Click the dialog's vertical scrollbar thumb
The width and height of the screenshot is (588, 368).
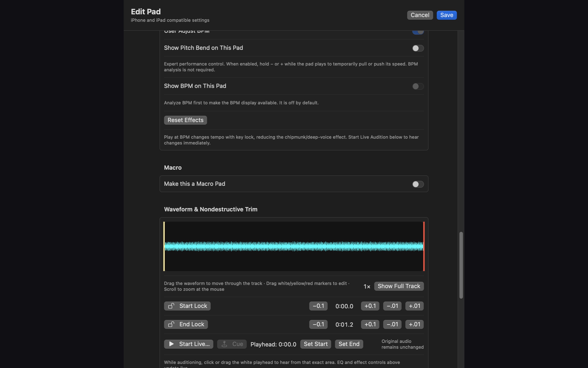[461, 265]
